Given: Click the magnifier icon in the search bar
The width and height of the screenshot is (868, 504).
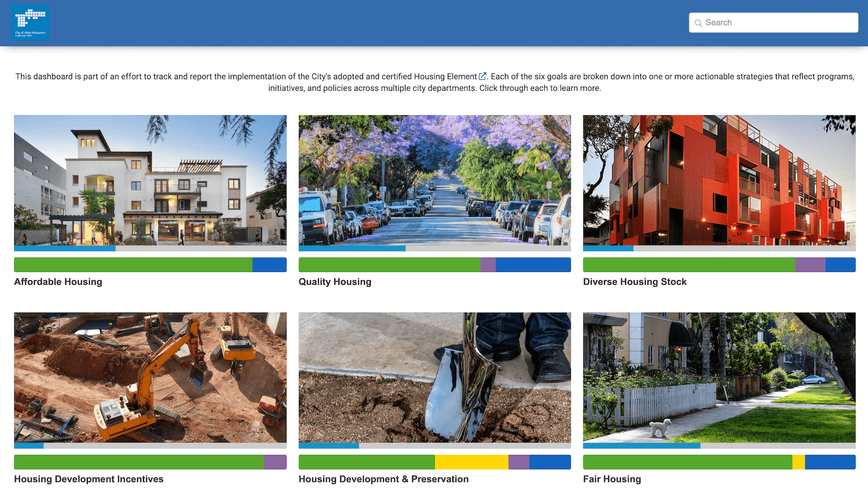Looking at the screenshot, I should pos(698,22).
